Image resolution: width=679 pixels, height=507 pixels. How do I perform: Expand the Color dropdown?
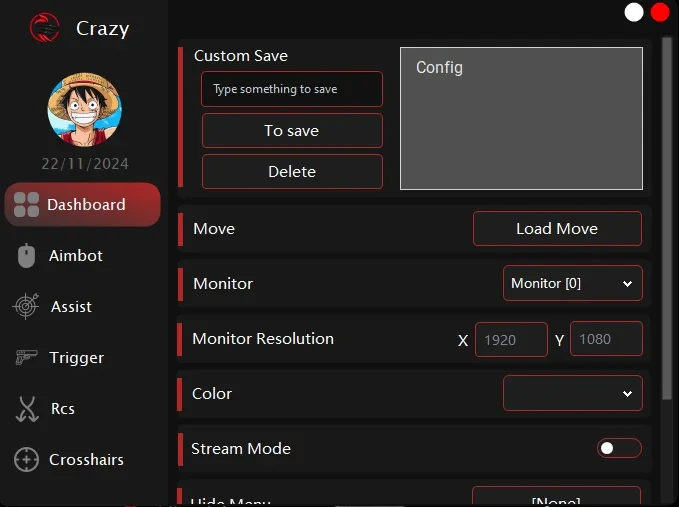[572, 393]
